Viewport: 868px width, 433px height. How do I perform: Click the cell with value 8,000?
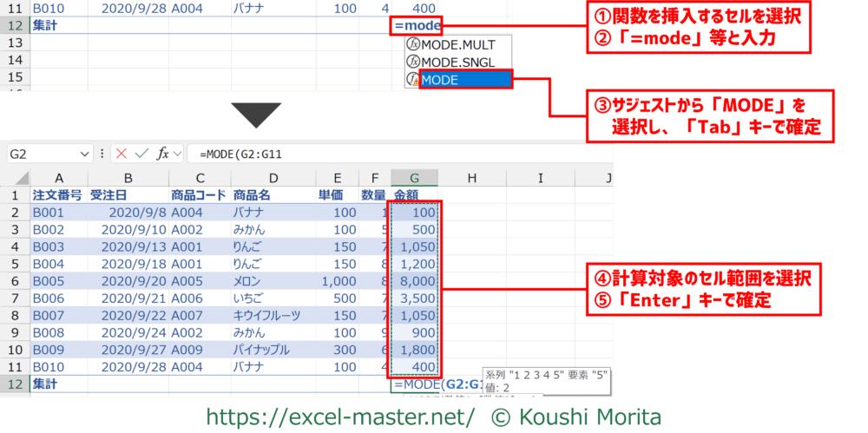[415, 281]
